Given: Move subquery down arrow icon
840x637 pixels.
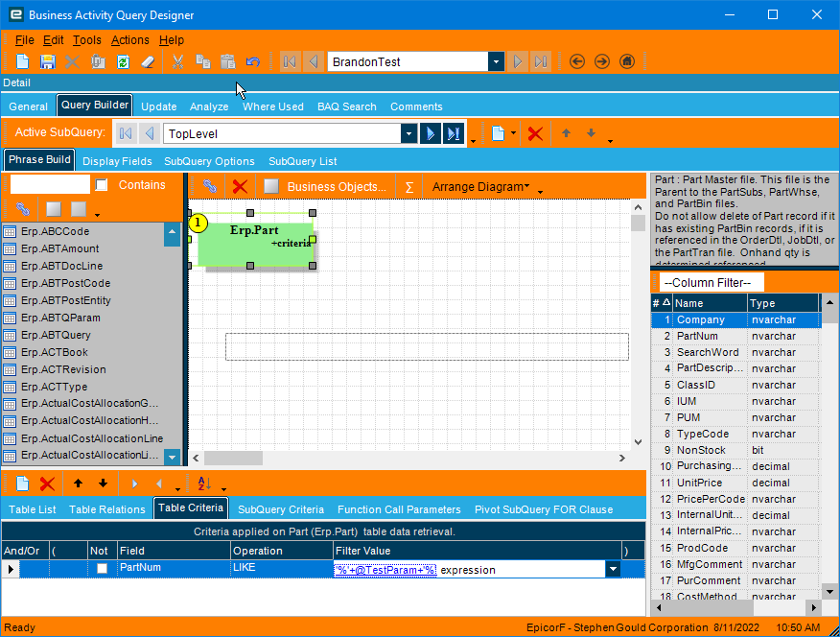Looking at the screenshot, I should [x=591, y=132].
